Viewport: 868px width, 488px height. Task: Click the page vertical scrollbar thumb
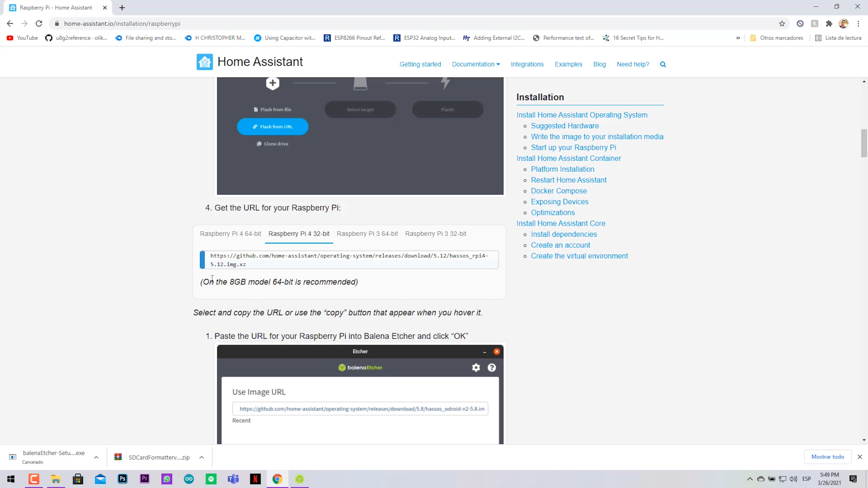864,143
